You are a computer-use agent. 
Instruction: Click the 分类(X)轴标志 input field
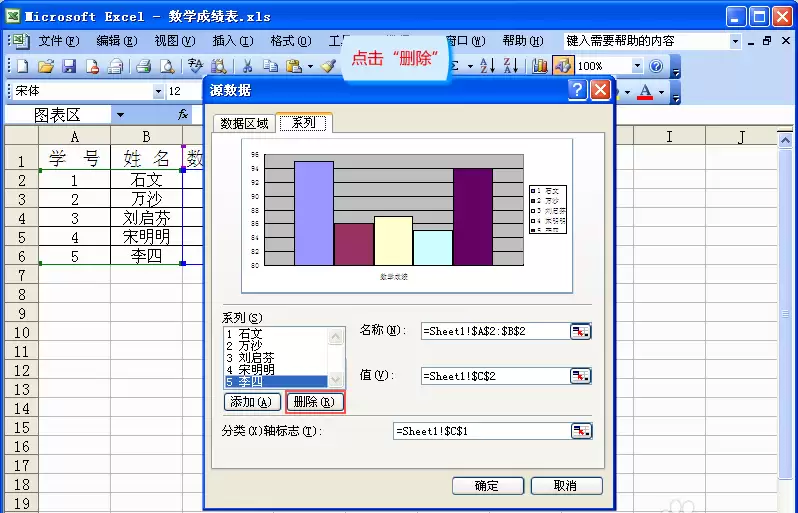(482, 432)
